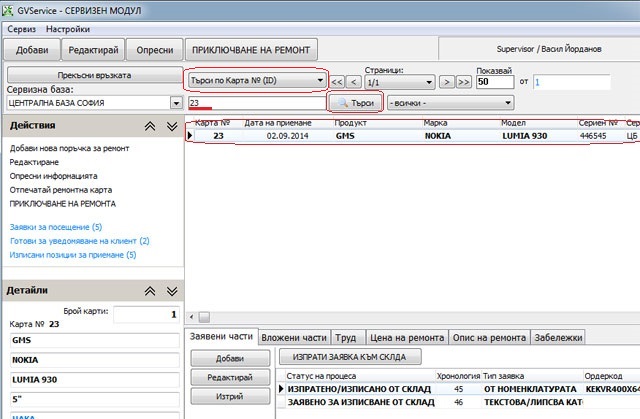Click the 5" details field
Viewport: 640px width, 419px height.
click(x=95, y=399)
